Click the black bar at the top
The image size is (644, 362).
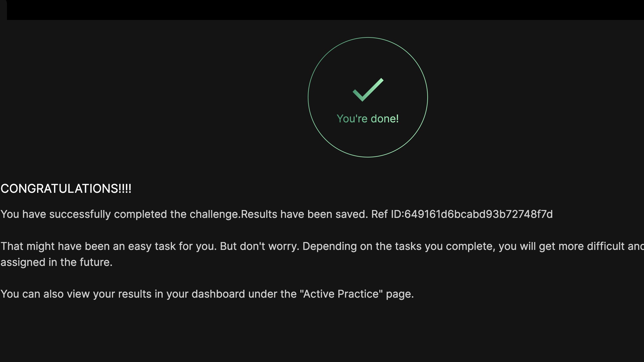(x=325, y=10)
